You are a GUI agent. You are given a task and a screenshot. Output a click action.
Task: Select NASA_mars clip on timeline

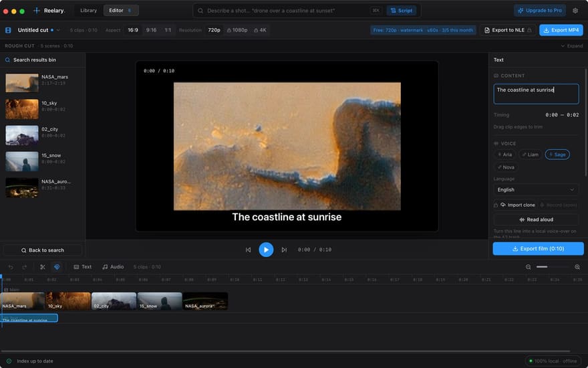click(23, 301)
